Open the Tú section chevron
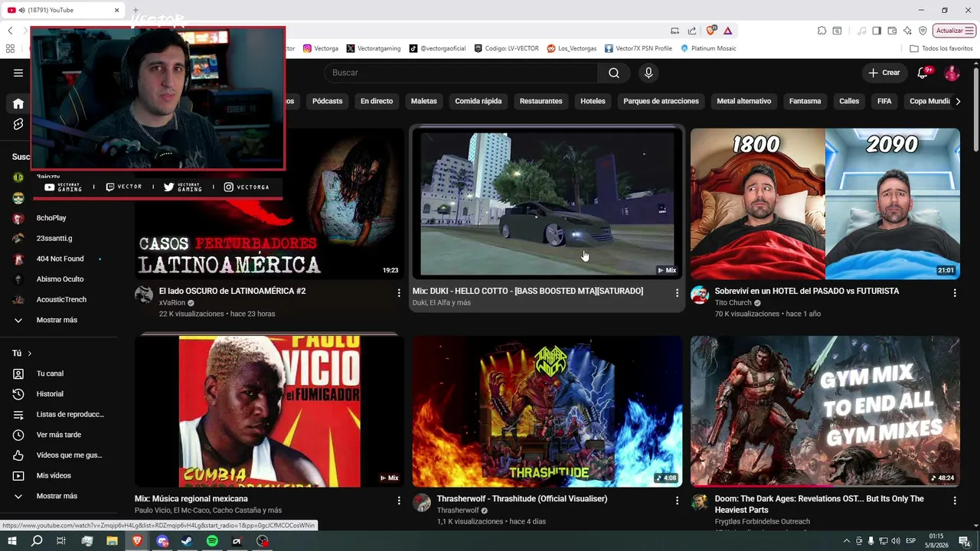The height and width of the screenshot is (551, 980). pos(30,354)
